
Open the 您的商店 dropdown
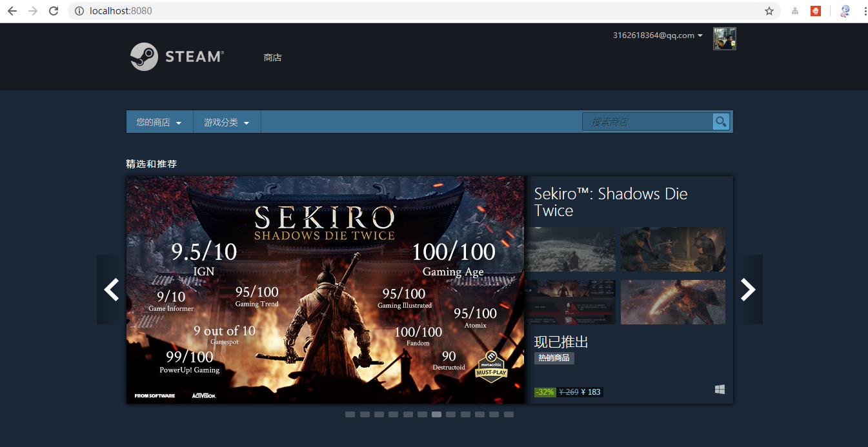click(x=159, y=121)
